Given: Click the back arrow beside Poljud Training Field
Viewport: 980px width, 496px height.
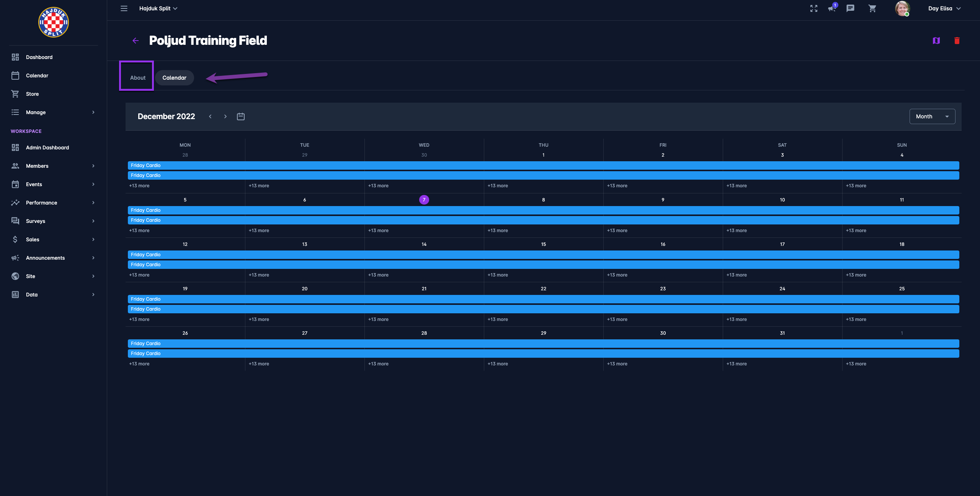Looking at the screenshot, I should [x=136, y=41].
